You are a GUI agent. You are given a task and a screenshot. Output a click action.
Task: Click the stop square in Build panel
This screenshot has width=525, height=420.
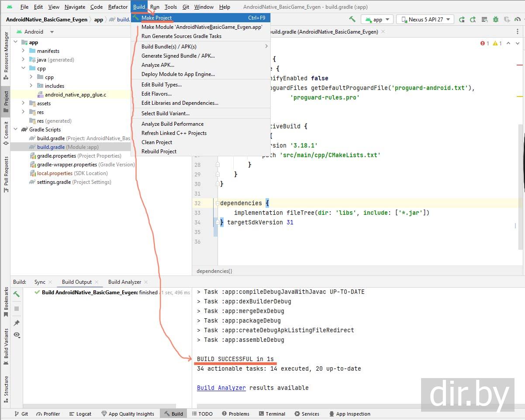(17, 309)
